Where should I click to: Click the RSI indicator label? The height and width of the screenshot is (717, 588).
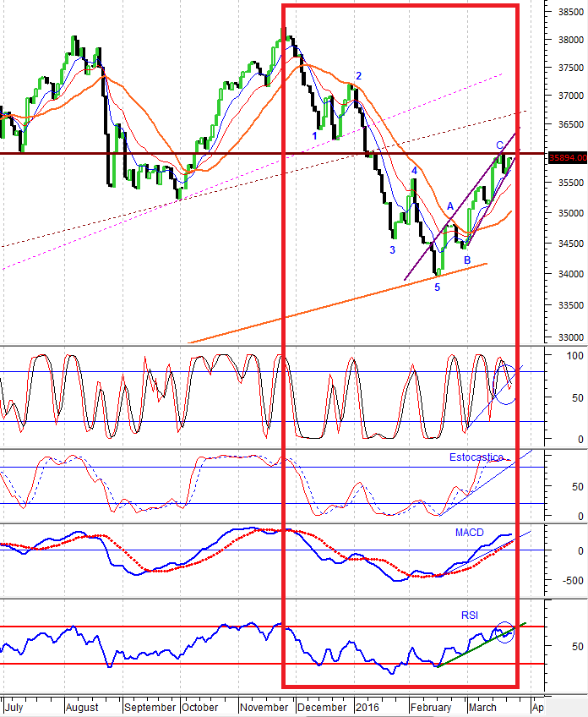[x=469, y=616]
